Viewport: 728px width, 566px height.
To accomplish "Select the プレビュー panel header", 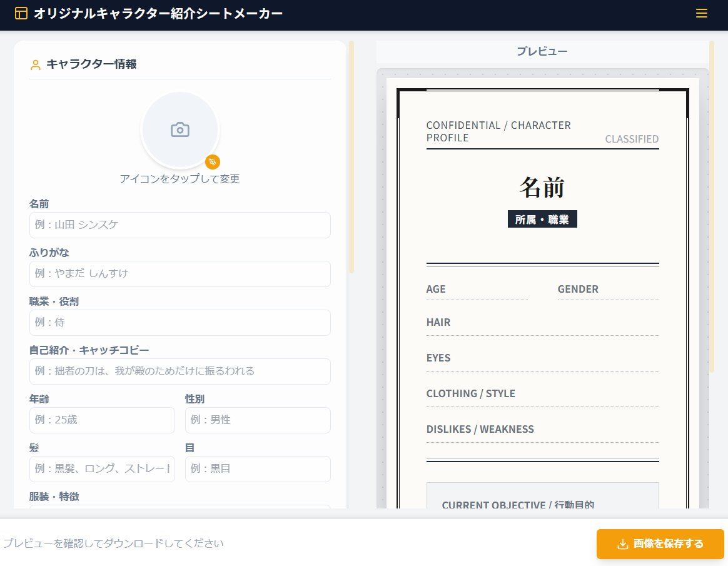I will pyautogui.click(x=542, y=51).
